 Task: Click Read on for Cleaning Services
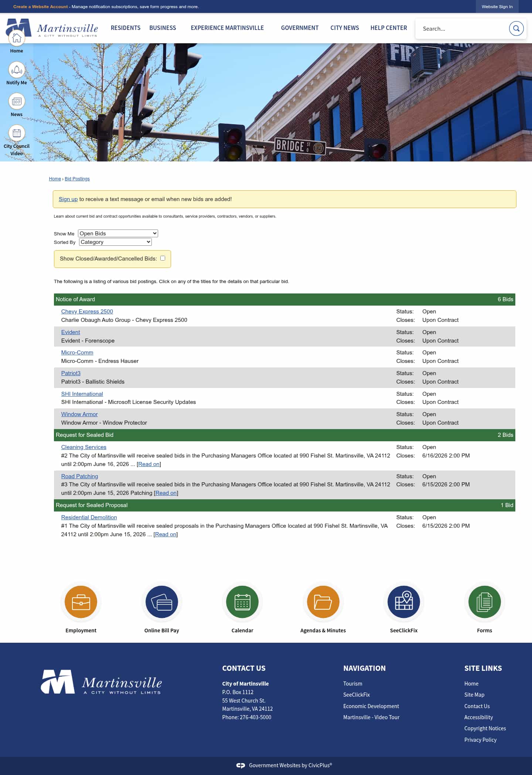pyautogui.click(x=149, y=464)
